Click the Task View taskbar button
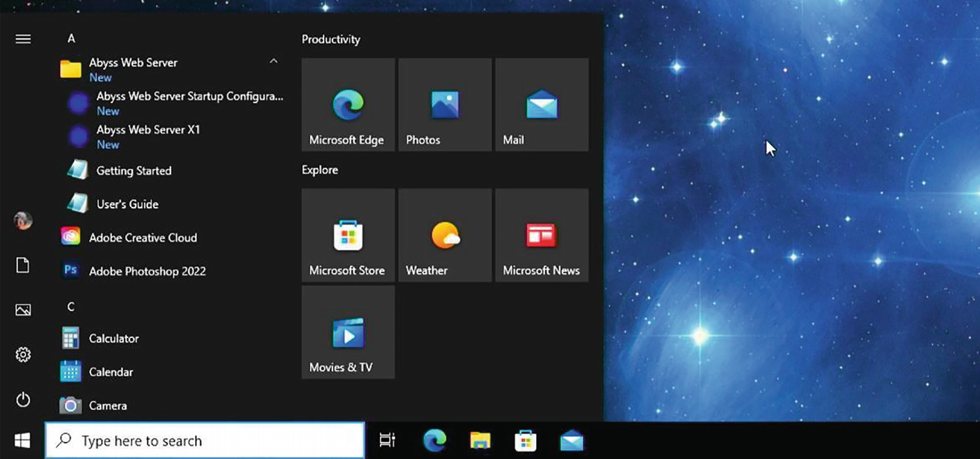980x459 pixels. click(387, 440)
